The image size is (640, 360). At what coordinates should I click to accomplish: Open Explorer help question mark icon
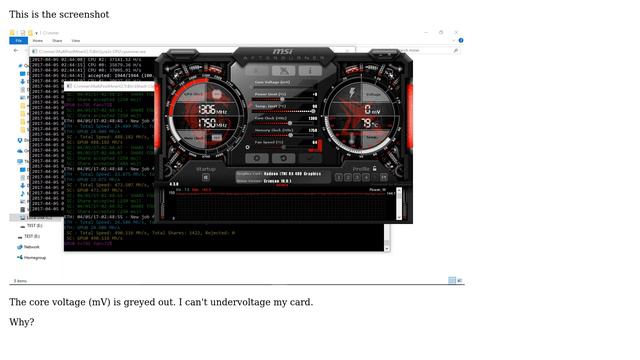point(461,40)
